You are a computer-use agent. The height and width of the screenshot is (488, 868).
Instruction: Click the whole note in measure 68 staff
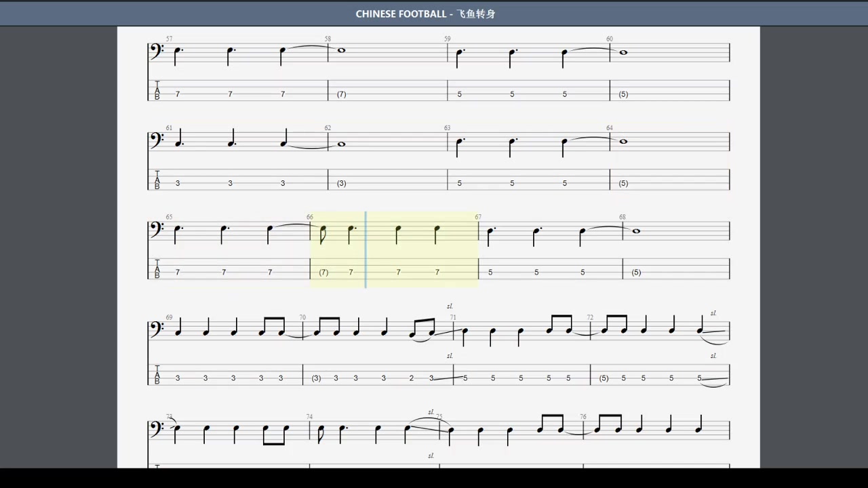[x=637, y=230]
